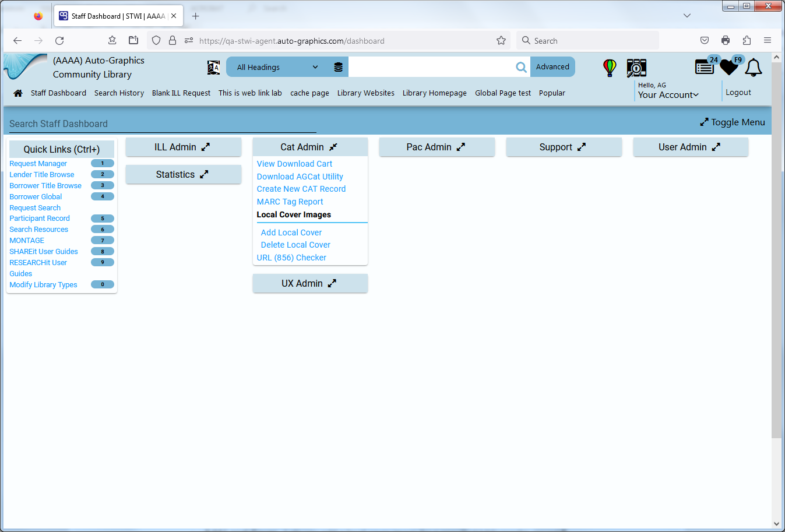Open MONTAGE quick link
Screen dimensions: 785x532
(x=27, y=241)
